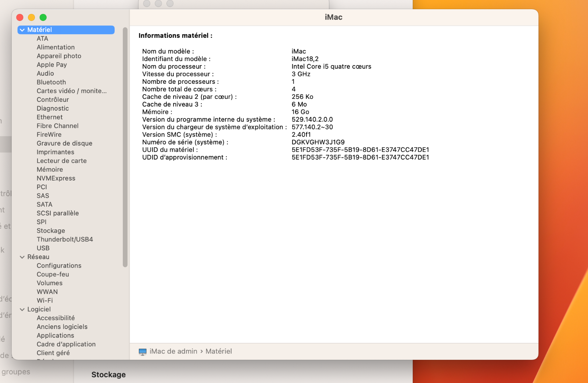Click the L3 cache value 6 Mo

pos(299,104)
